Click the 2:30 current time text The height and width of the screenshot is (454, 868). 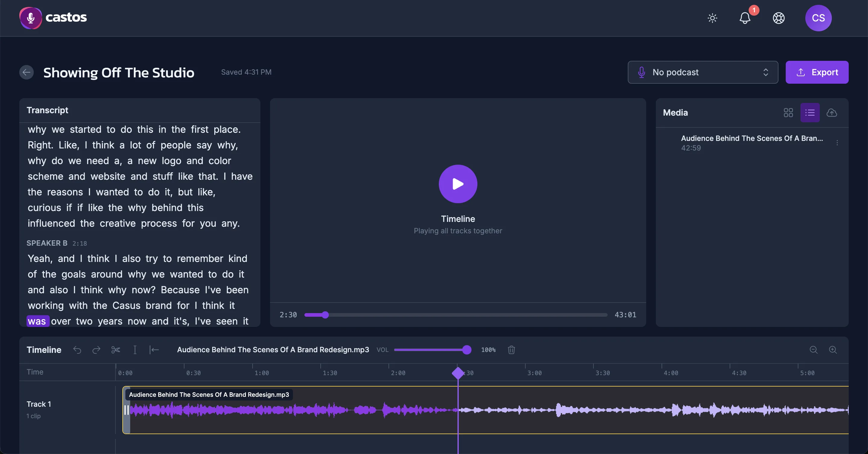pos(288,315)
